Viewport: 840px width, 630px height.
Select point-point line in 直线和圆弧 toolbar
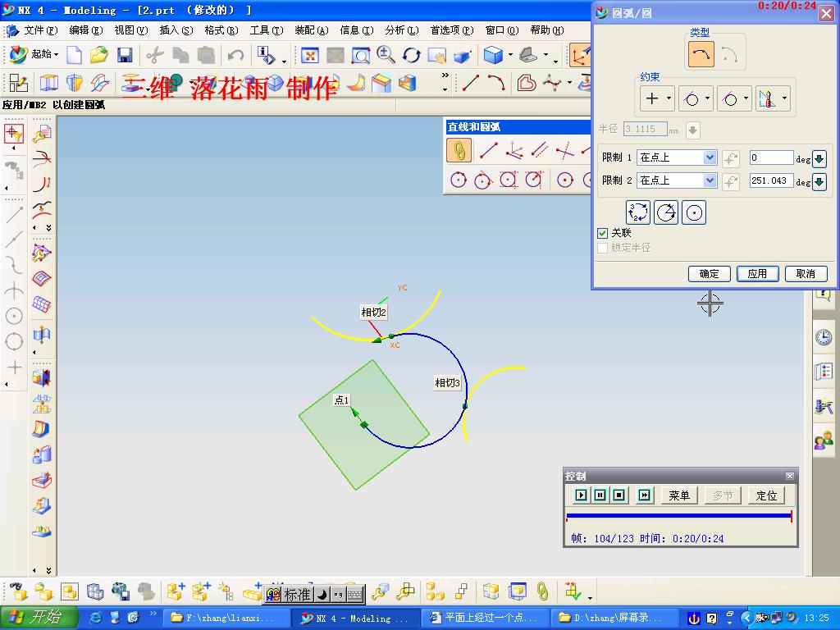(489, 151)
